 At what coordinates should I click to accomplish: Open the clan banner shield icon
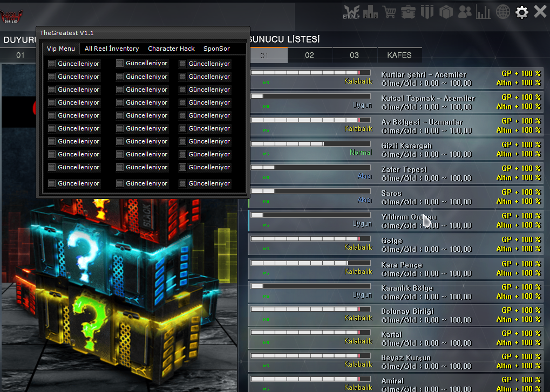[427, 12]
